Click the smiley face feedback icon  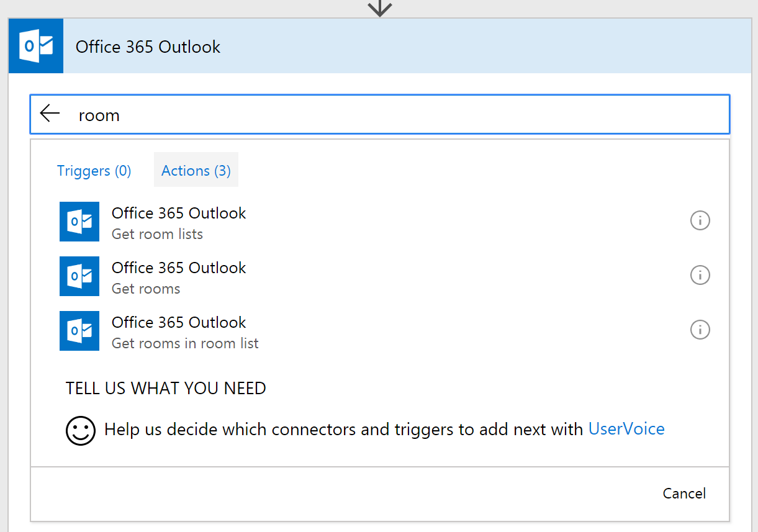[x=81, y=430]
